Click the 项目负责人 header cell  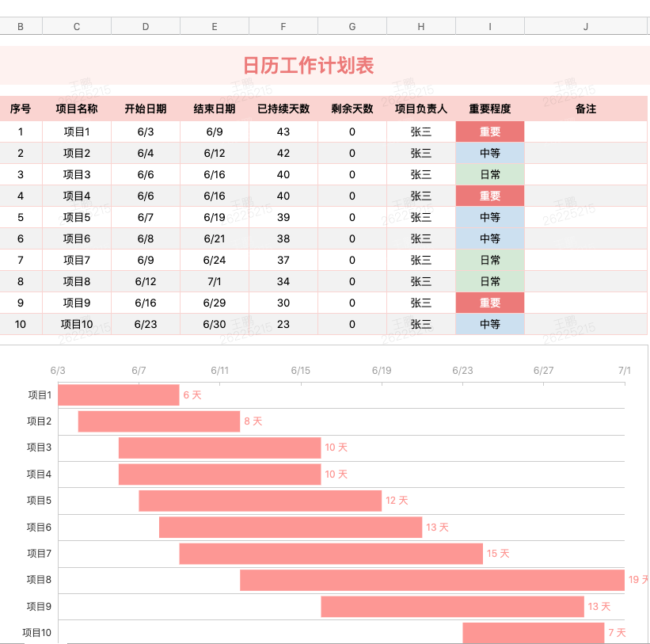(x=420, y=109)
